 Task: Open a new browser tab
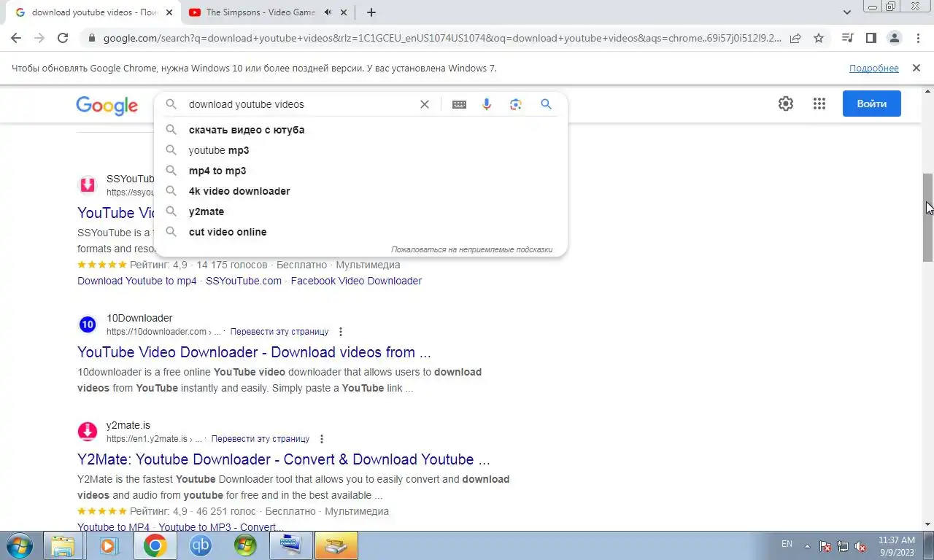[371, 12]
